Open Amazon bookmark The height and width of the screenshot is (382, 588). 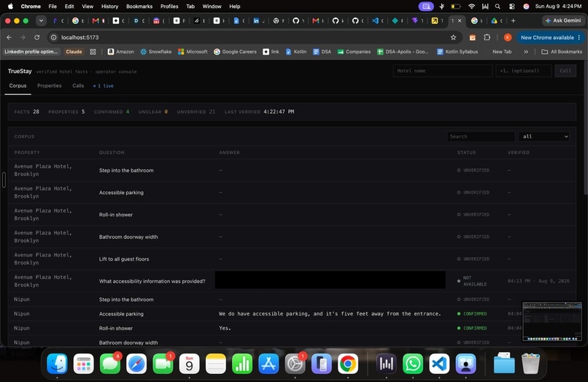121,52
